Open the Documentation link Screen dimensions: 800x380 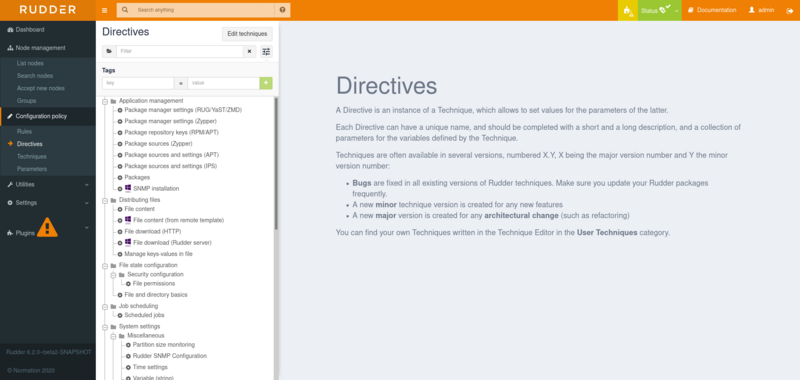712,10
